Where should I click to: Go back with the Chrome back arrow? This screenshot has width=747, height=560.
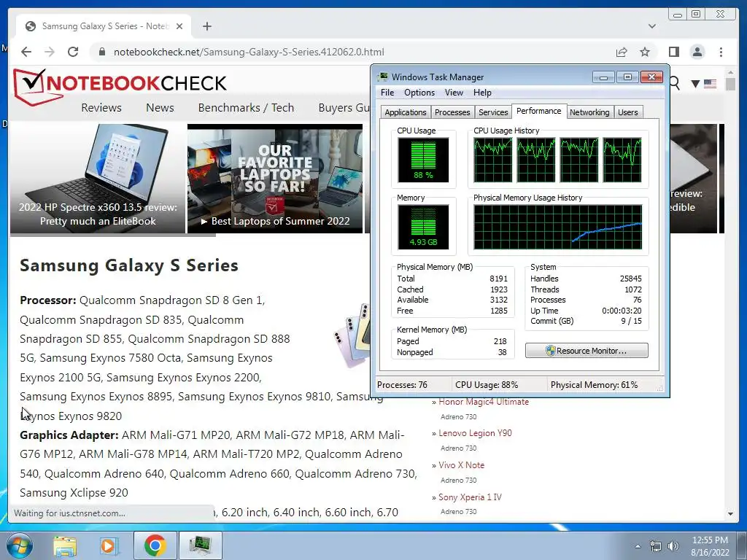26,52
